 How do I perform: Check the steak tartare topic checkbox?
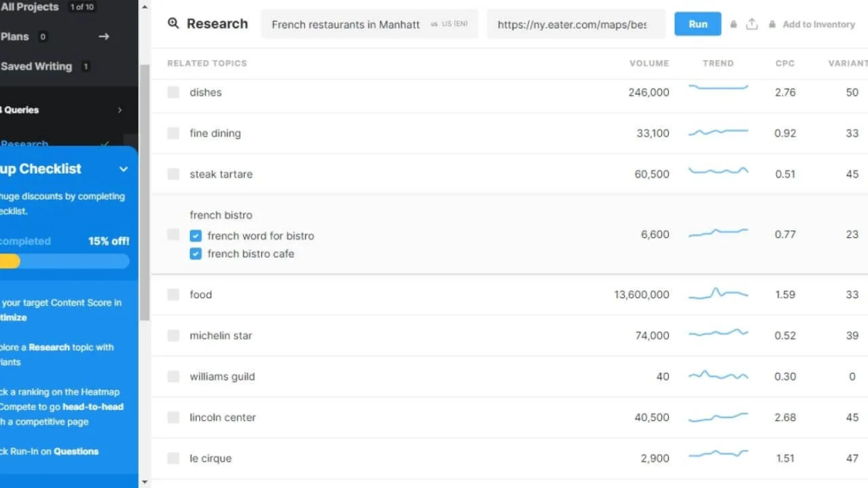click(173, 175)
